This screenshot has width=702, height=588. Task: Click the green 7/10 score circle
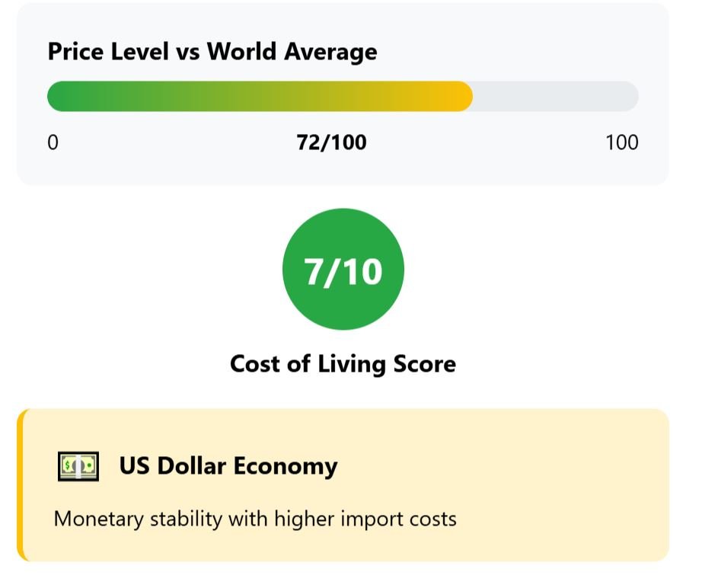tap(343, 269)
